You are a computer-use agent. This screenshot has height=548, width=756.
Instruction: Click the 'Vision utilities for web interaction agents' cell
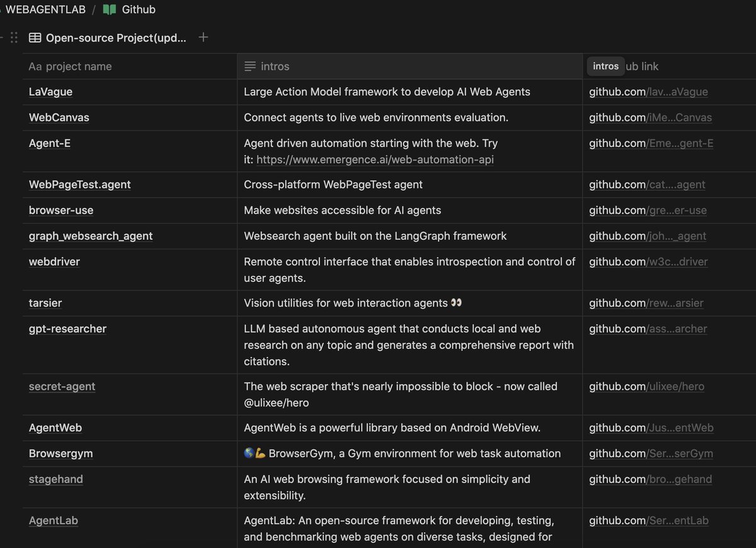[410, 303]
